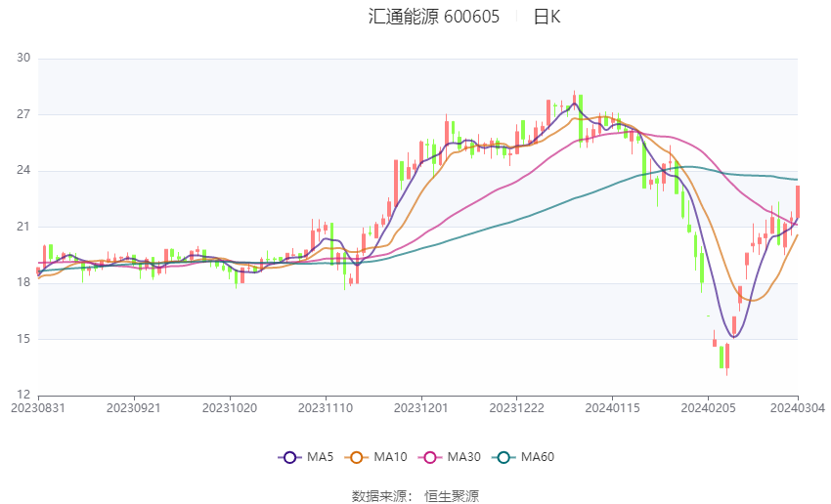Toggle the MA5 legend series
Viewport: 831px width, 504px height.
pos(306,457)
